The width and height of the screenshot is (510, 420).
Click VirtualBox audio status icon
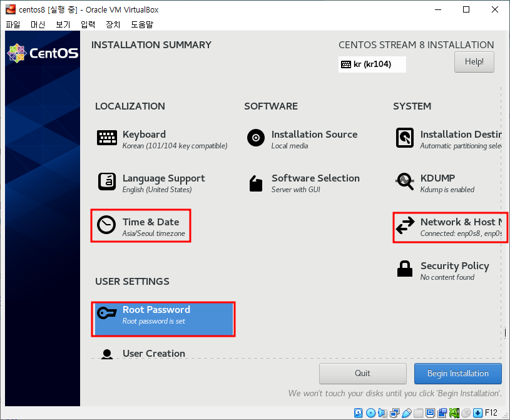[x=382, y=413]
